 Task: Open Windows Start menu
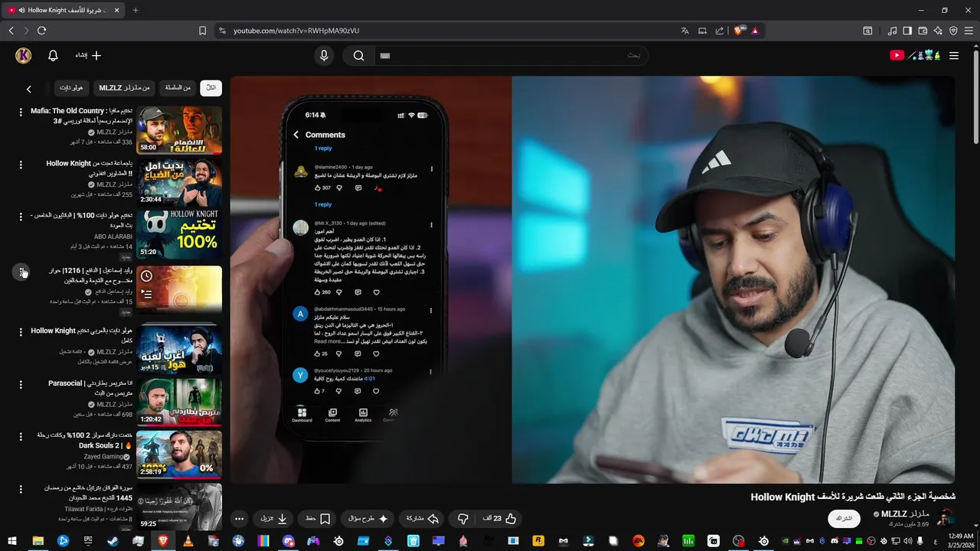pyautogui.click(x=12, y=541)
